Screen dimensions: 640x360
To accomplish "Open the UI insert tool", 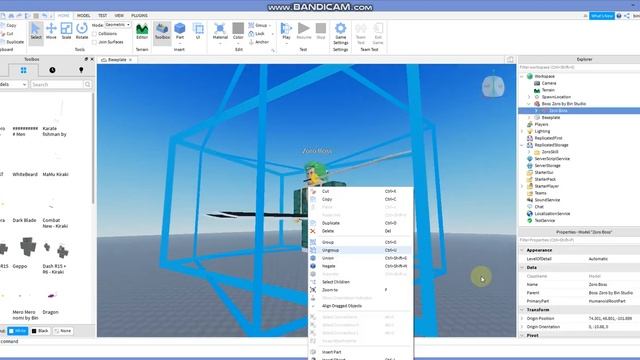I will click(x=198, y=31).
